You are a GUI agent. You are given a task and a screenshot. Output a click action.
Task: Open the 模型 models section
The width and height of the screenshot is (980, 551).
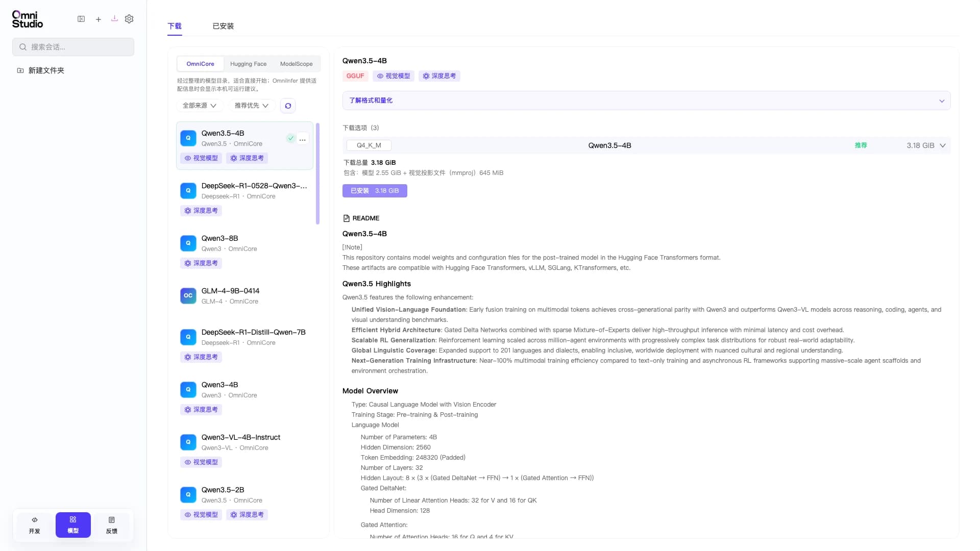[73, 525]
